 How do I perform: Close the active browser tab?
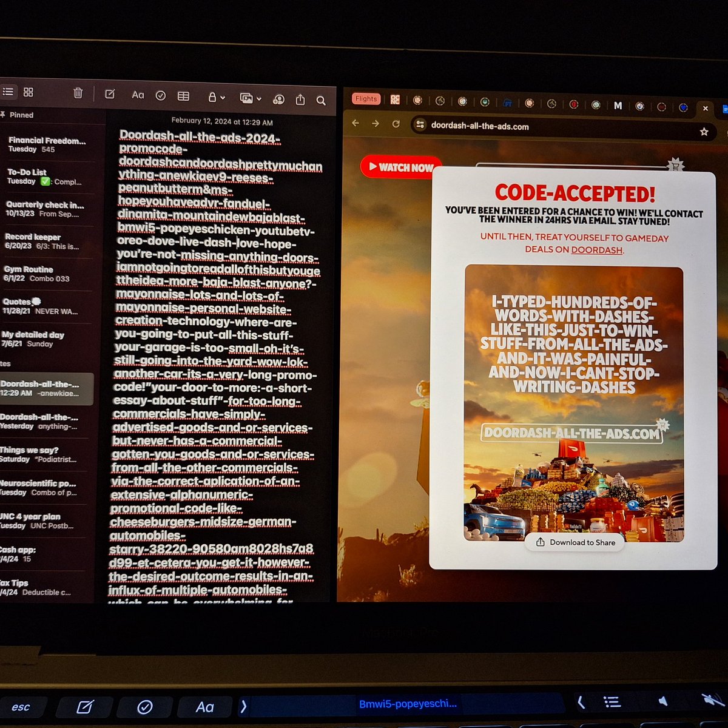coord(705,109)
